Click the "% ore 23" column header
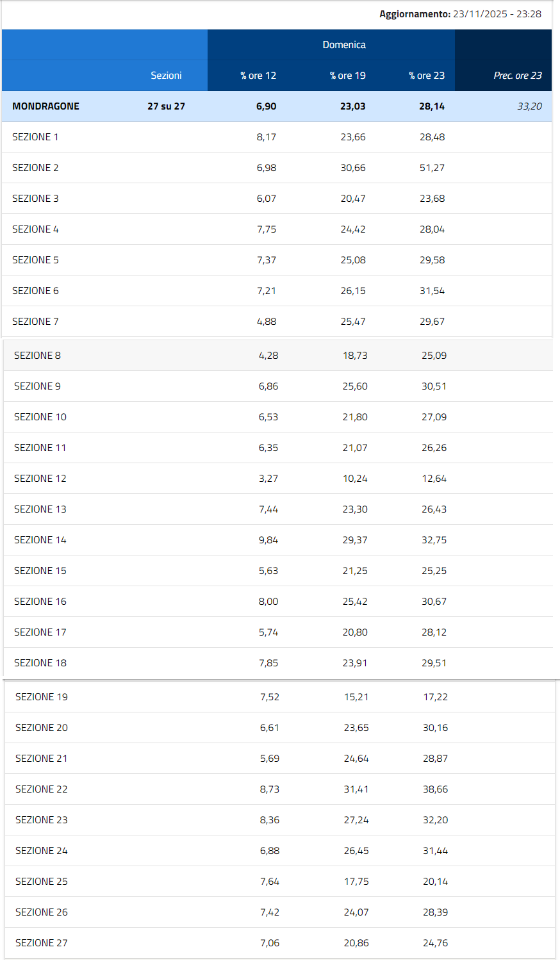Image resolution: width=560 pixels, height=970 pixels. pos(427,76)
